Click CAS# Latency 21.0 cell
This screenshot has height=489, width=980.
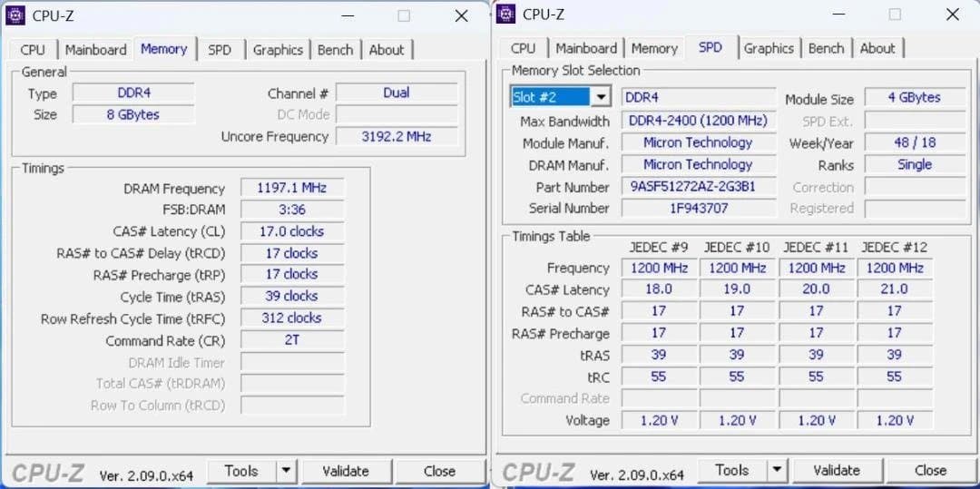(x=895, y=289)
